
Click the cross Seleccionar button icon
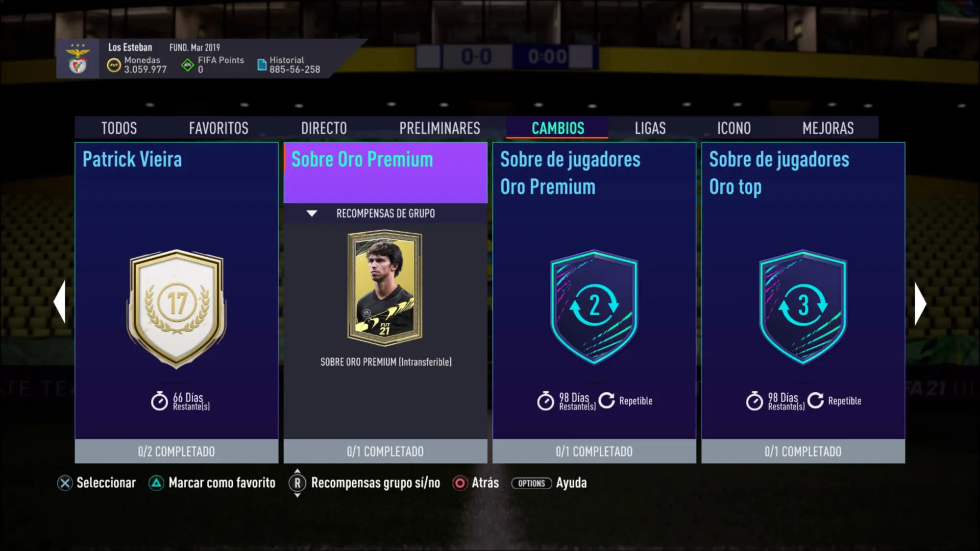65,483
